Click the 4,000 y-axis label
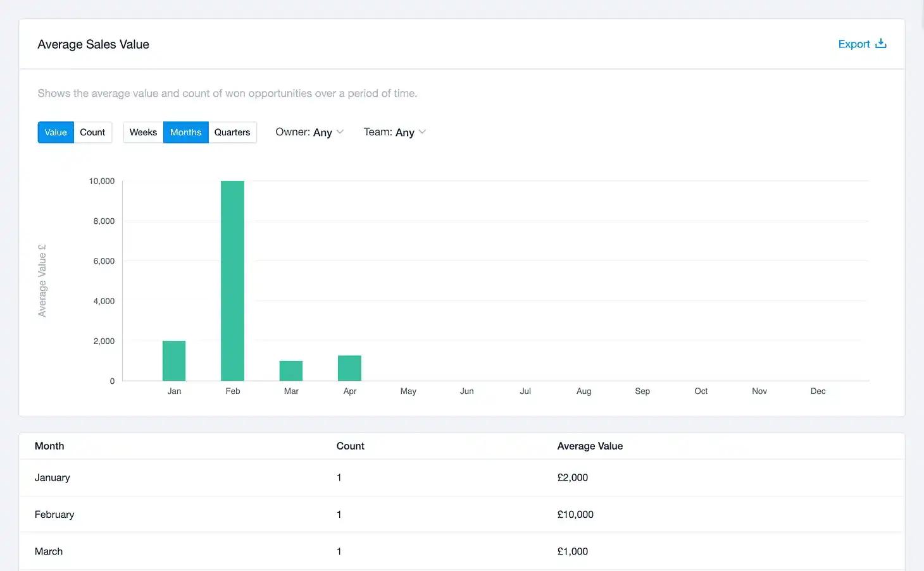The image size is (924, 571). (104, 301)
